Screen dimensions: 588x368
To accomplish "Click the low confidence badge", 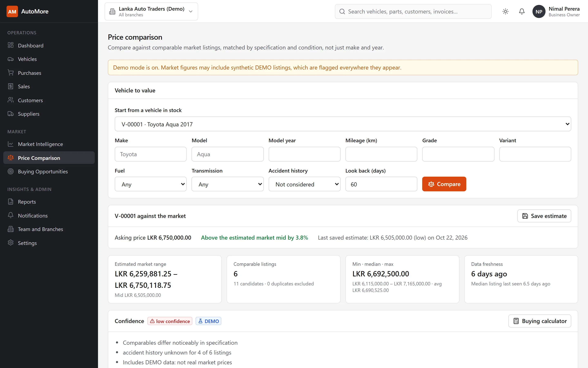I will click(170, 321).
